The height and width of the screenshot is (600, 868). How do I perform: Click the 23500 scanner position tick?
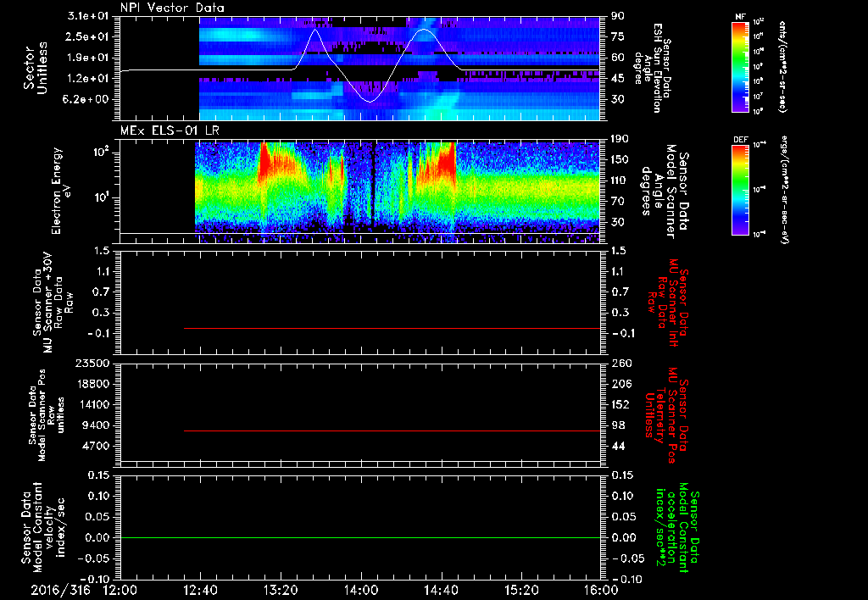pos(92,363)
